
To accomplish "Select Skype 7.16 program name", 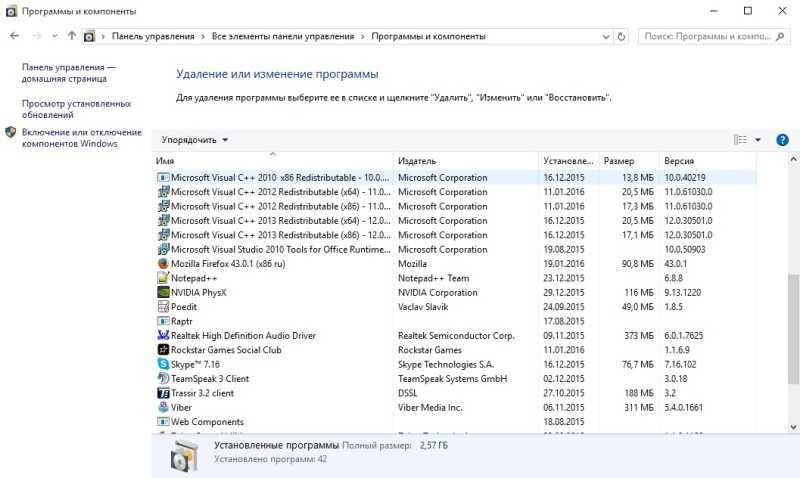I will click(x=195, y=364).
